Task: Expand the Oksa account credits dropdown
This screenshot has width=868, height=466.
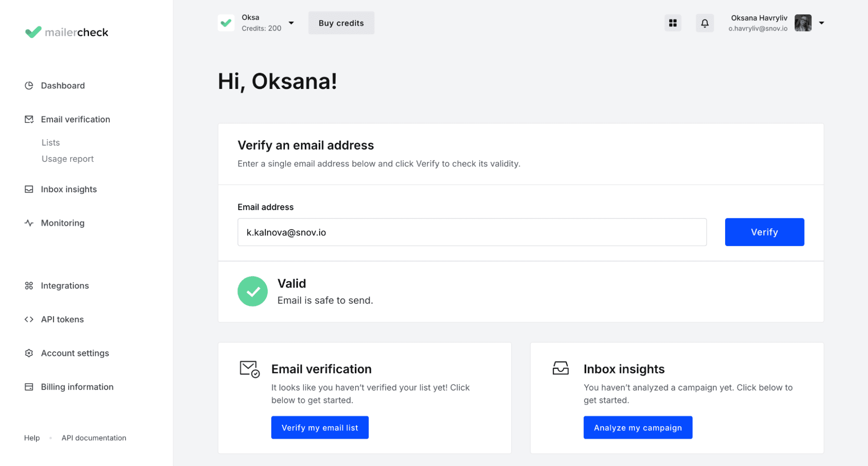Action: click(291, 23)
